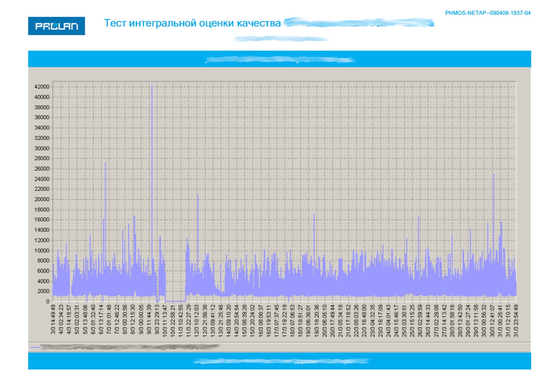The width and height of the screenshot is (555, 392).
Task: Click the blurred legend series label
Action: coord(130,347)
